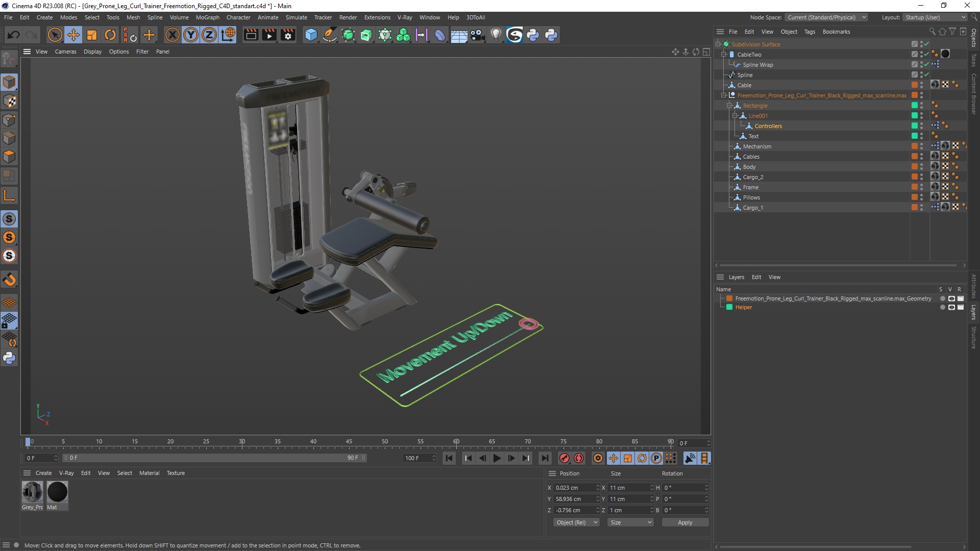This screenshot has height=551, width=980.
Task: Add a Subdivision Surface generator
Action: coord(348,35)
